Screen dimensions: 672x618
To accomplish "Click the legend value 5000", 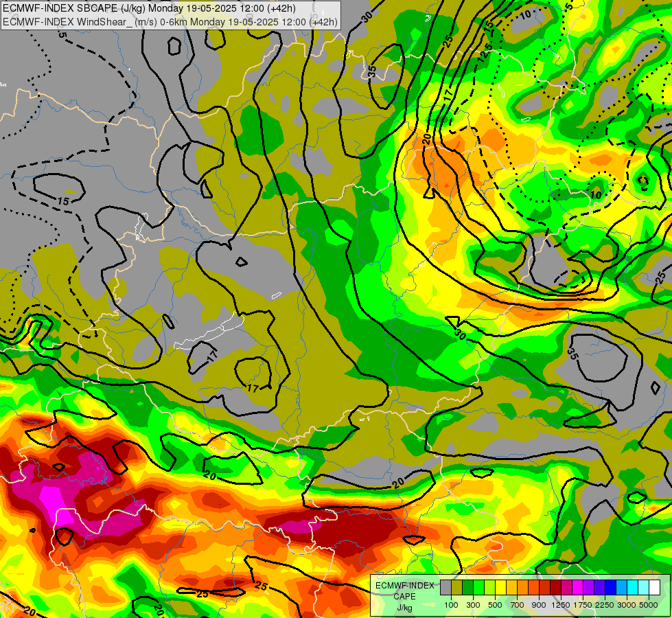I will (x=649, y=605).
